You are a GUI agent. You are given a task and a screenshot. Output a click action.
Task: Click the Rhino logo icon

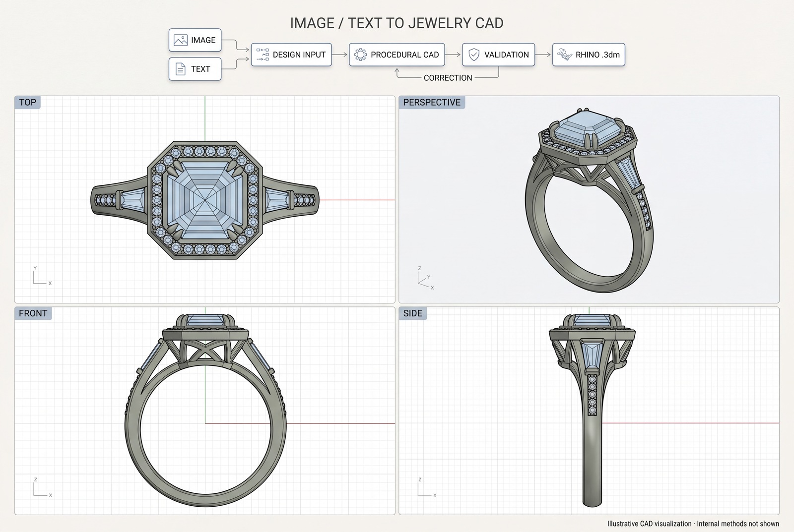tap(564, 55)
